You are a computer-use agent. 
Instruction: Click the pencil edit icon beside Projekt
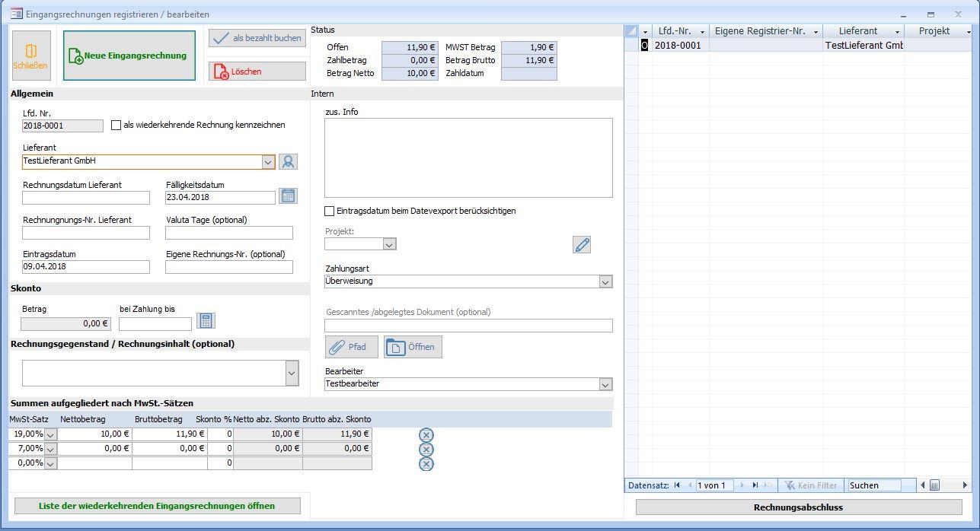(x=582, y=244)
